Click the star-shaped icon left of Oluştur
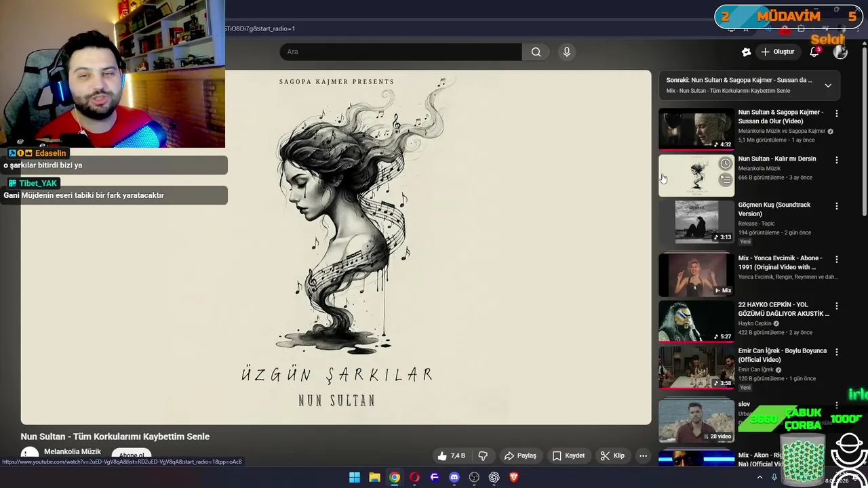Screen dimensions: 868x488 [746, 52]
